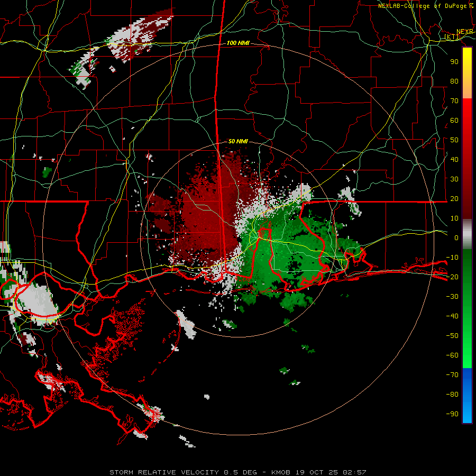Select the -80 scale label

click(x=452, y=395)
